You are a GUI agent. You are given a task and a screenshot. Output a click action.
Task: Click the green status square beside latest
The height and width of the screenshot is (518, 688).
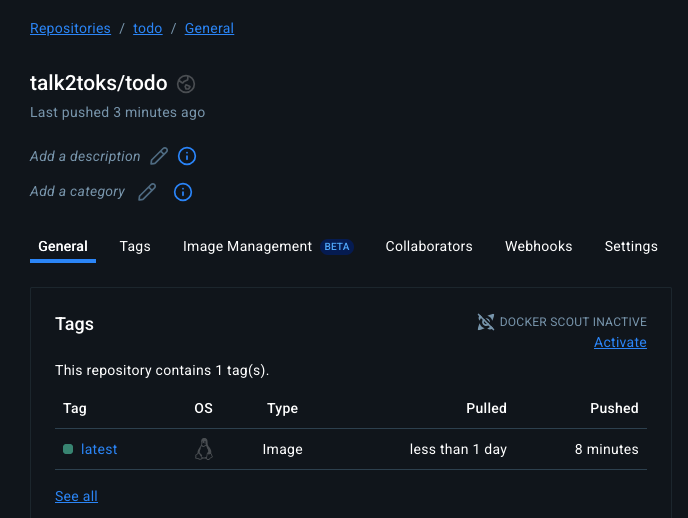[x=68, y=449]
